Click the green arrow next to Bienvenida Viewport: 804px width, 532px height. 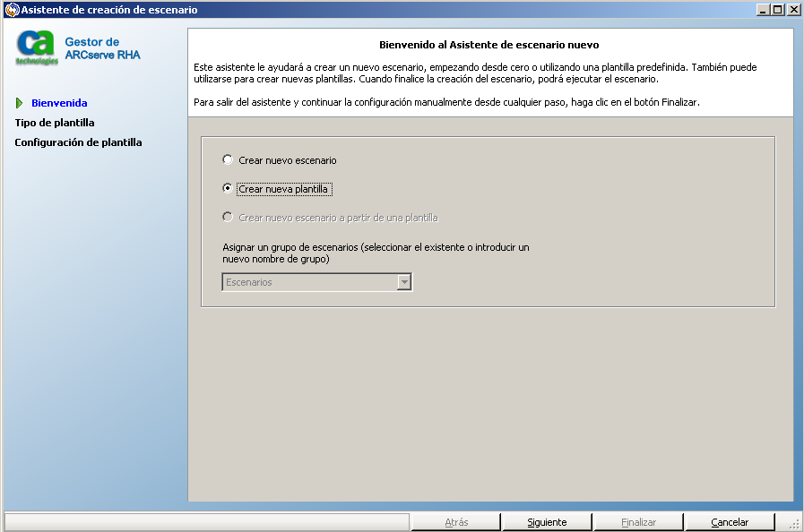20,103
